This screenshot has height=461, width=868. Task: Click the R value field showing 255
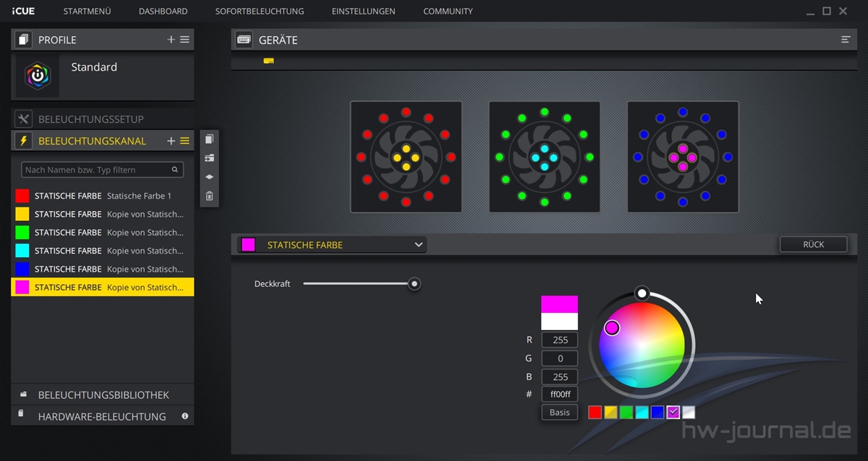560,340
